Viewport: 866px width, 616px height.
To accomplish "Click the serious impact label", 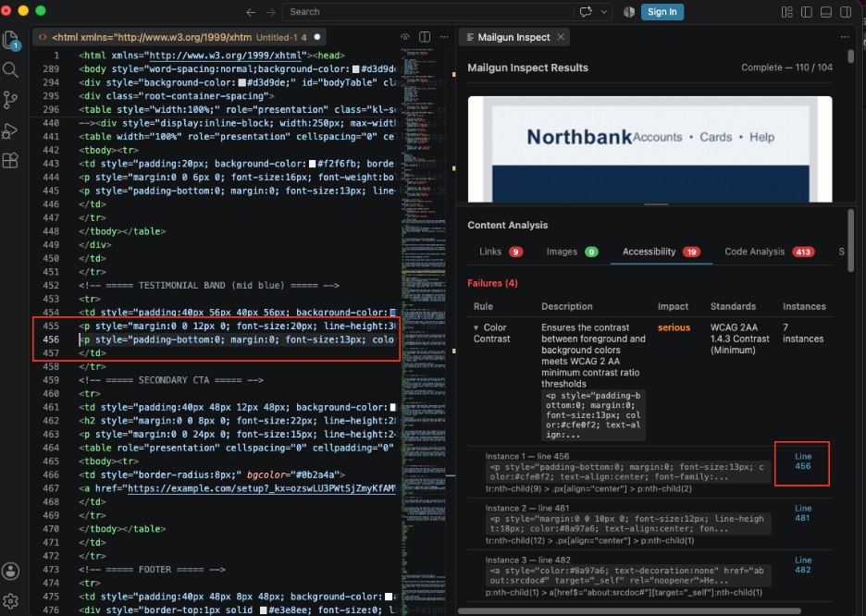I will tap(674, 327).
